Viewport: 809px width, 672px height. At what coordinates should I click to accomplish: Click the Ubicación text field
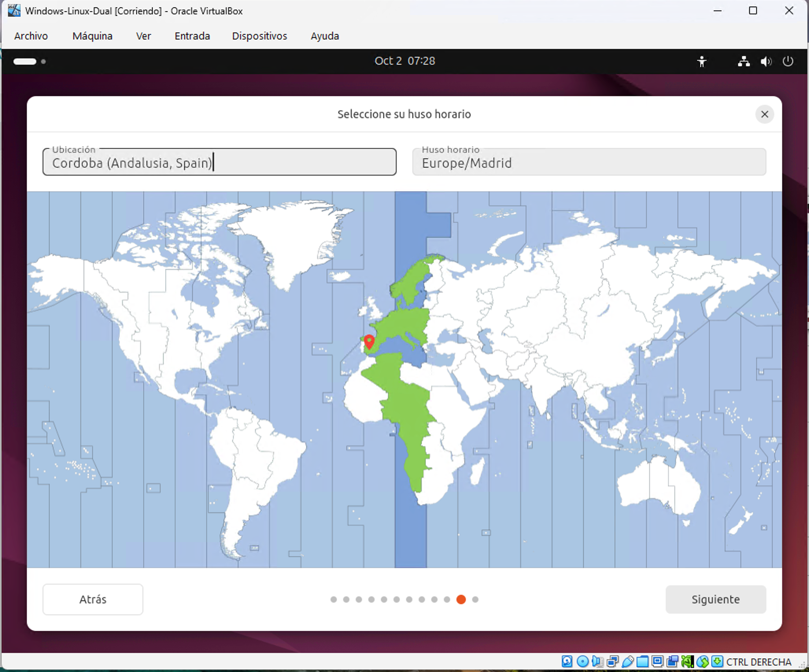219,162
